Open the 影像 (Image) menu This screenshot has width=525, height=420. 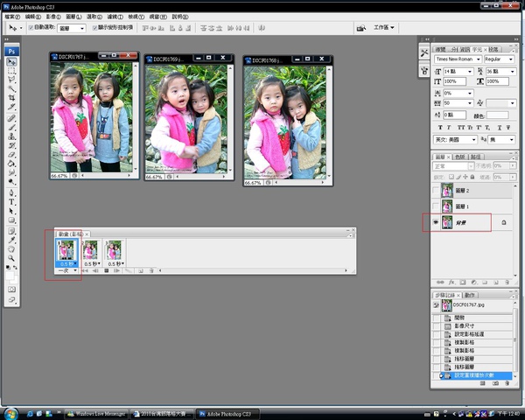pos(53,17)
